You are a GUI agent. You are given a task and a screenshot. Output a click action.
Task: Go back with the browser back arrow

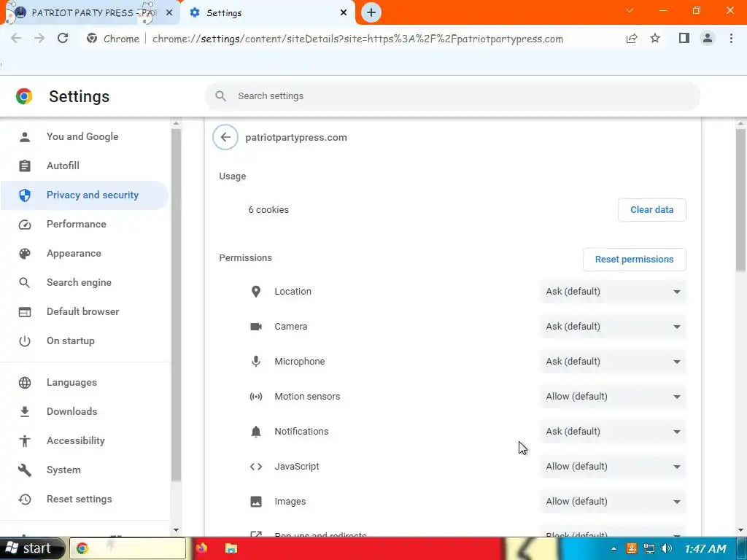16,39
